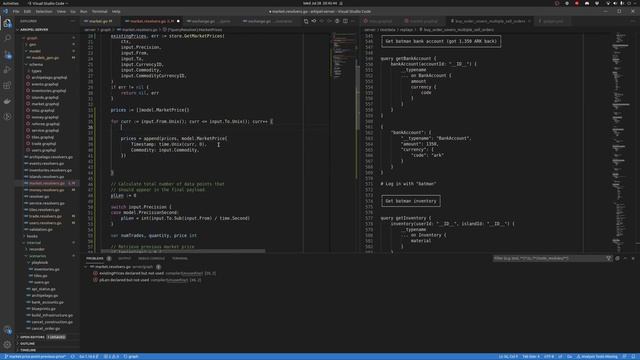Click the collapse all icon in Problems panel

pyautogui.click(x=617, y=258)
